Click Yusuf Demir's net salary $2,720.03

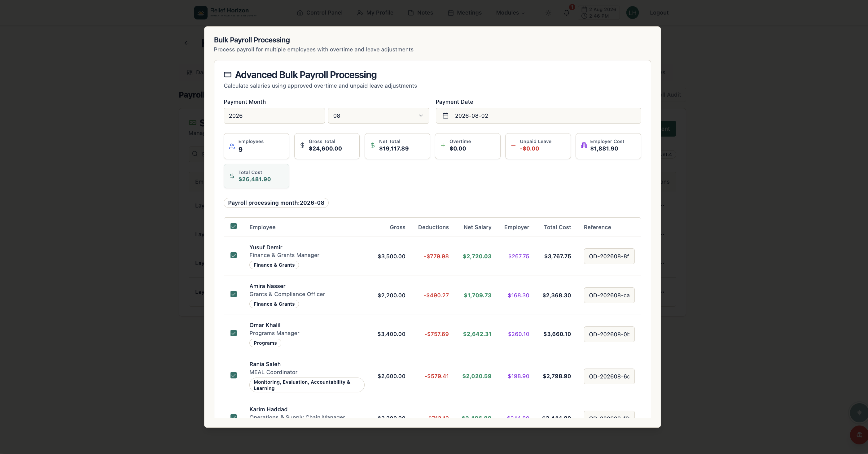[477, 256]
